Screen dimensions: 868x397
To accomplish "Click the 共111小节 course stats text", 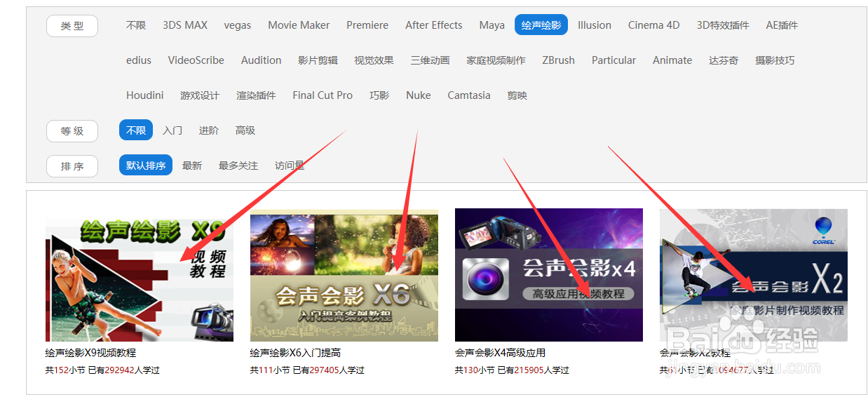I will pos(307,370).
